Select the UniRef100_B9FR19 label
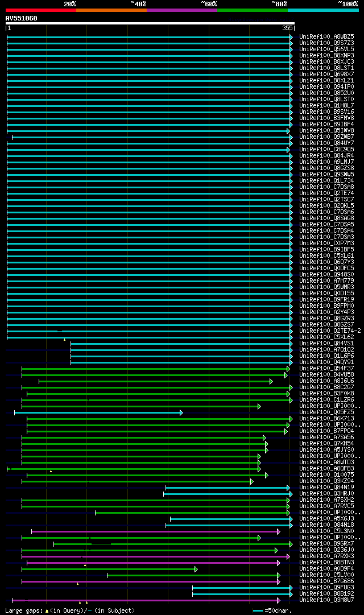 click(x=326, y=300)
